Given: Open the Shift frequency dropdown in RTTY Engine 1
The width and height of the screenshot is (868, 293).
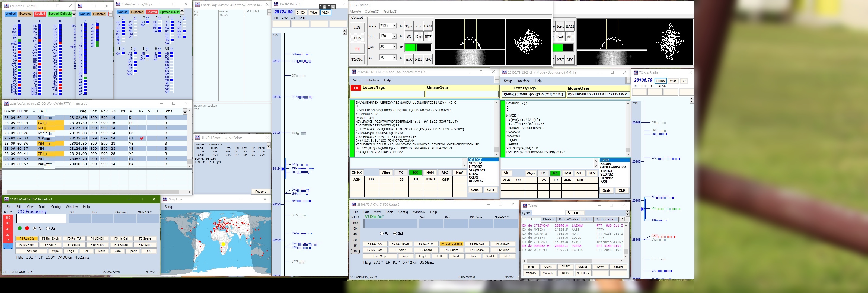Looking at the screenshot, I should [x=394, y=36].
